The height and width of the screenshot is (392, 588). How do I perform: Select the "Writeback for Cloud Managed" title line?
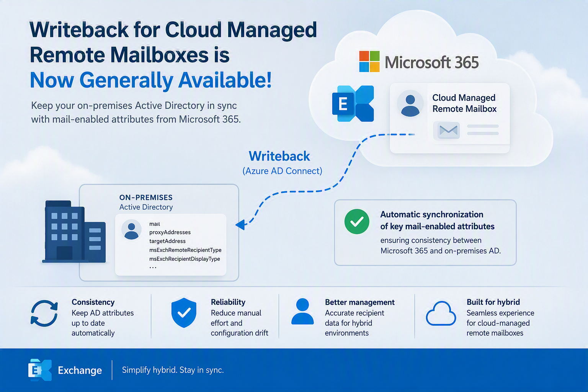point(173,30)
